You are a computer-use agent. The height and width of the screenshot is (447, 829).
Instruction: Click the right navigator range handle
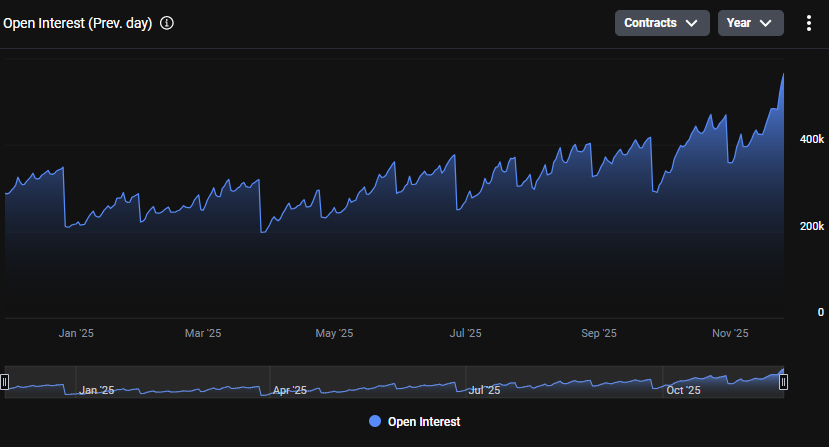(x=784, y=381)
